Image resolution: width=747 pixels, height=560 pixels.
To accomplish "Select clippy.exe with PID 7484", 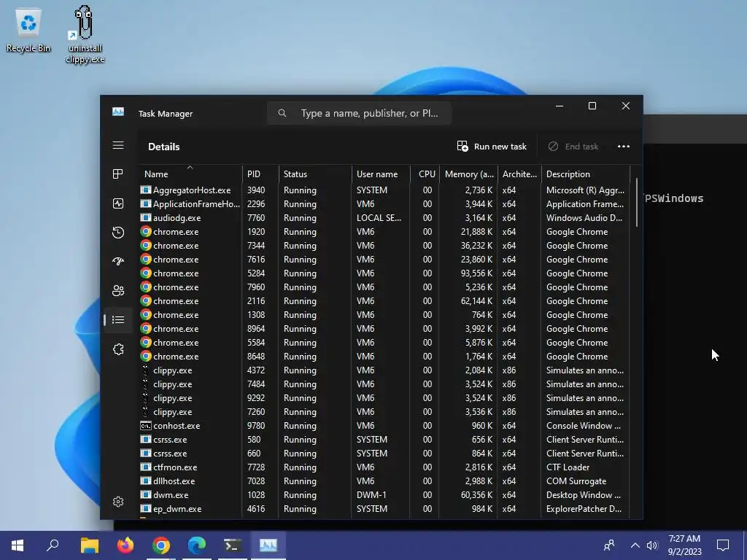I will [384, 384].
